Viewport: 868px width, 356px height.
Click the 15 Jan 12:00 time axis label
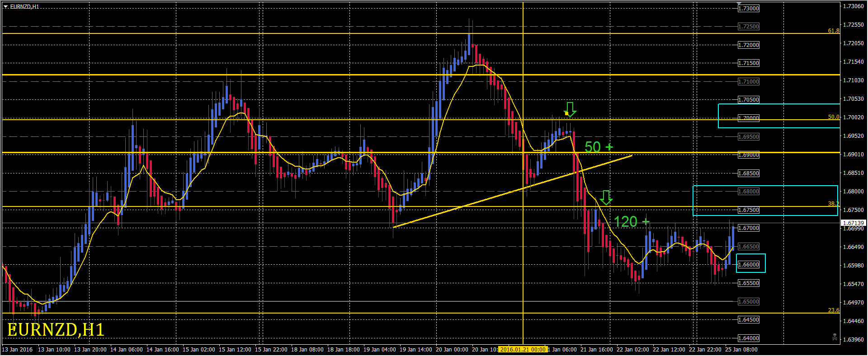[235, 350]
